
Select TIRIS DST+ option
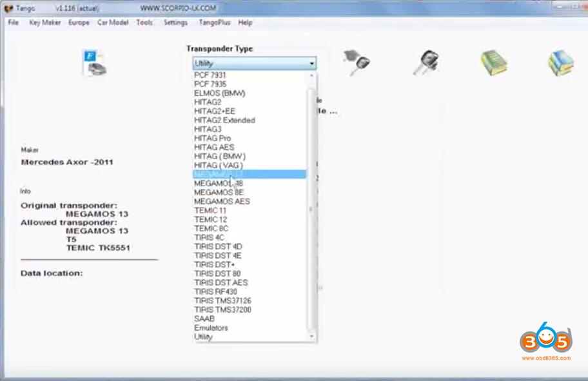click(250, 264)
